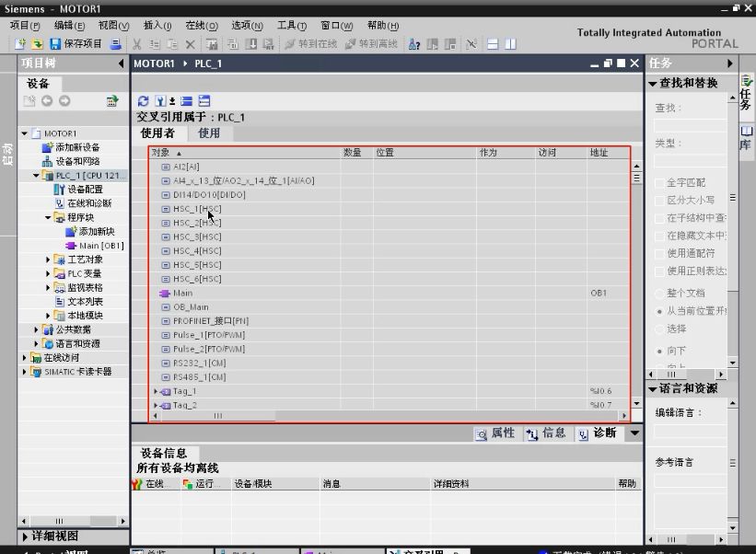Click the new project icon in toolbar
Screen dimensions: 756x554
pyautogui.click(x=19, y=44)
